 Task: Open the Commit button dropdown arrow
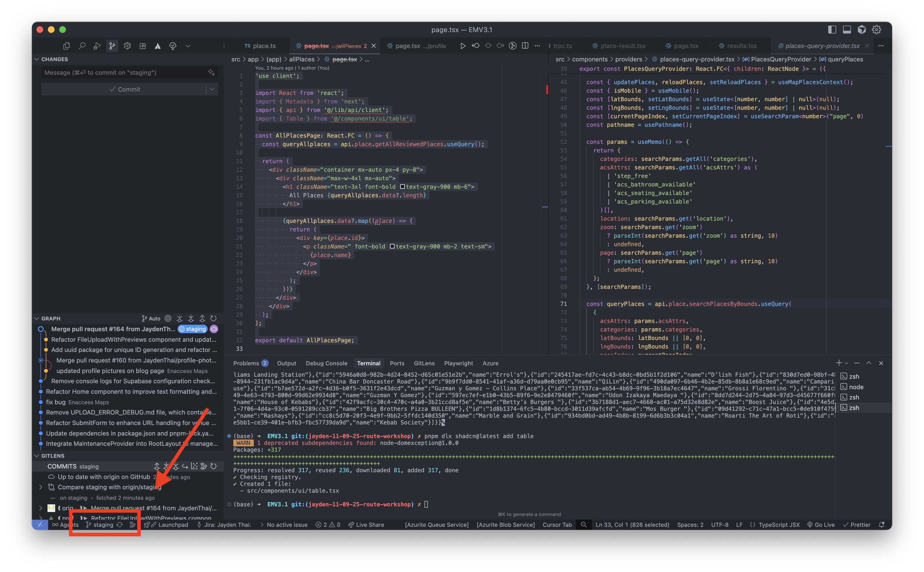212,89
